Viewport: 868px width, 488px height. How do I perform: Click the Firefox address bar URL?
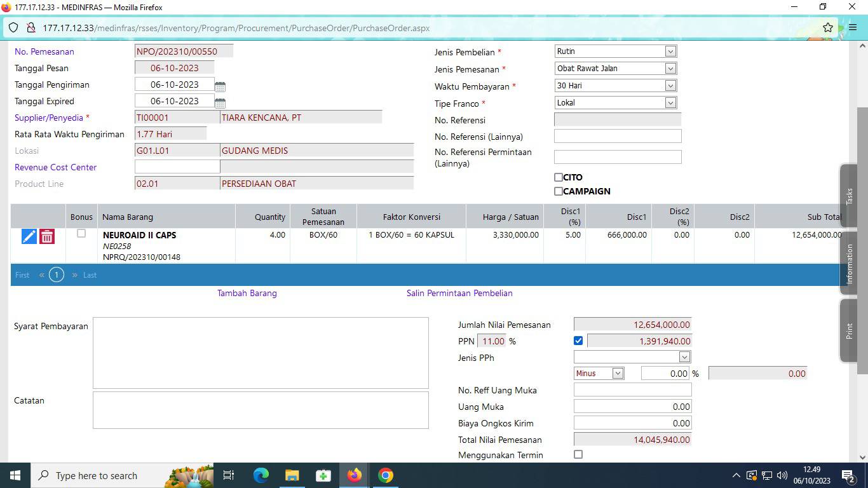coord(236,28)
